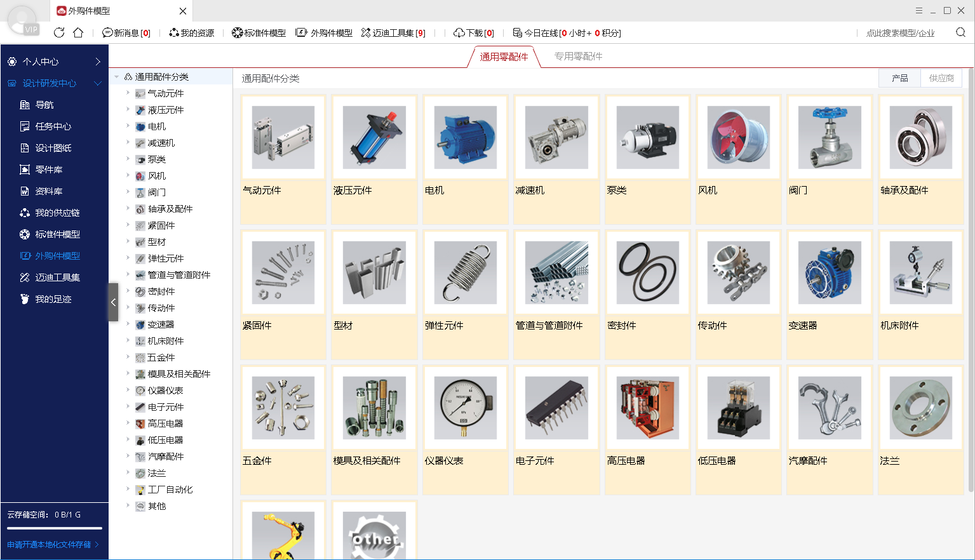Open 外购件模型 in the top toolbar
The height and width of the screenshot is (560, 975).
tap(325, 33)
